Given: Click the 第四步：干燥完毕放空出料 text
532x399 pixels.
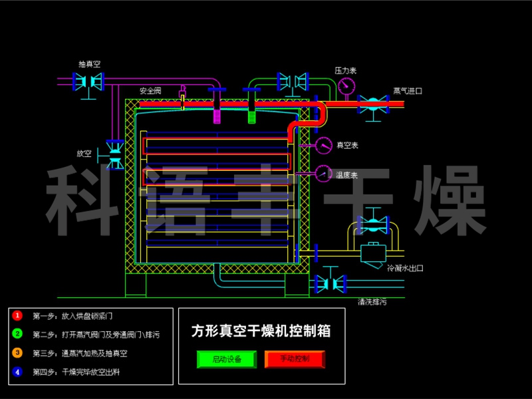Looking at the screenshot, I should (x=76, y=372).
